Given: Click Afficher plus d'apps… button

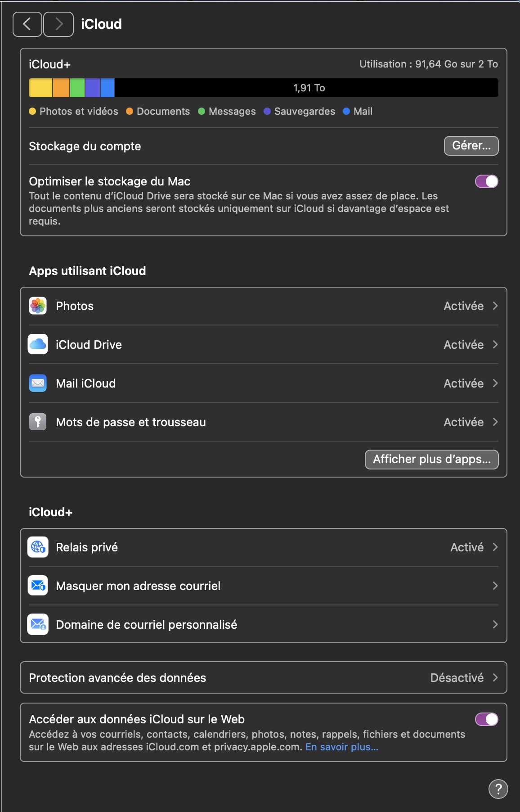Looking at the screenshot, I should [431, 460].
